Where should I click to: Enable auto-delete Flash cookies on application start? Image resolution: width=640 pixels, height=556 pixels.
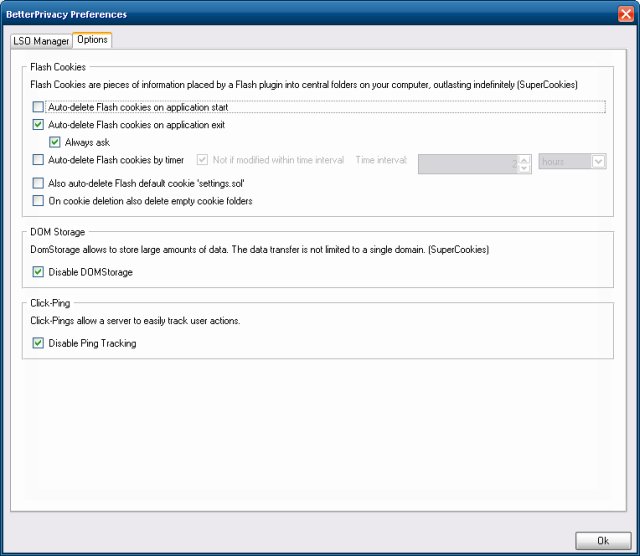click(39, 106)
